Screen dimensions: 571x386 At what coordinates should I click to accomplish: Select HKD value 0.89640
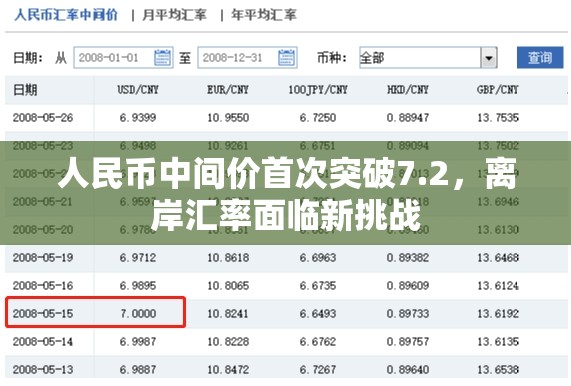point(408,370)
